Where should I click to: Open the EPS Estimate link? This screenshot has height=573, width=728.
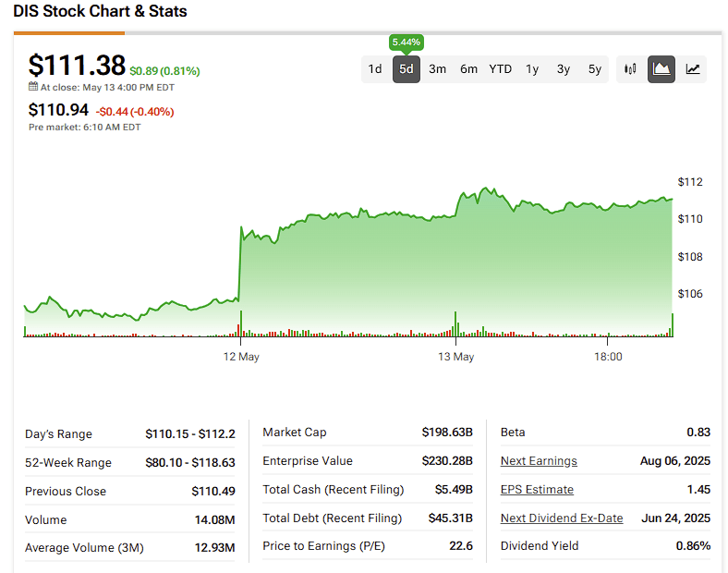point(537,490)
